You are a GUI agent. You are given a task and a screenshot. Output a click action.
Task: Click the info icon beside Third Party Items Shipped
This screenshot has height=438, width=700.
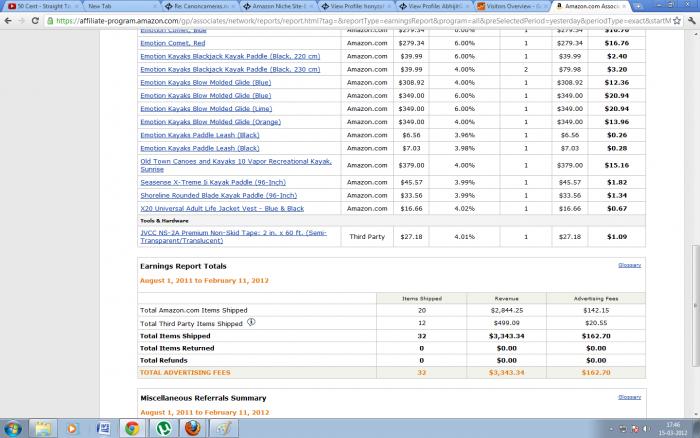click(x=251, y=321)
